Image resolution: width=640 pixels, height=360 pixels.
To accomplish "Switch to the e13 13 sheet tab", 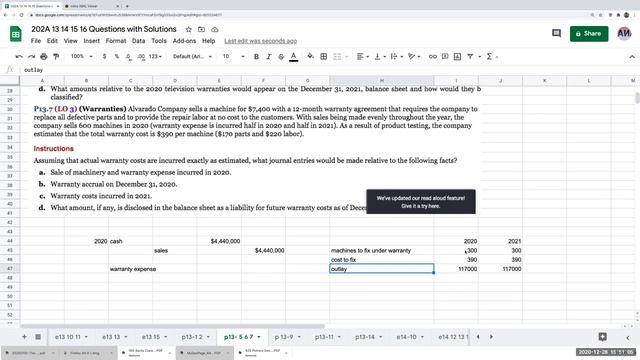I will click(115, 337).
